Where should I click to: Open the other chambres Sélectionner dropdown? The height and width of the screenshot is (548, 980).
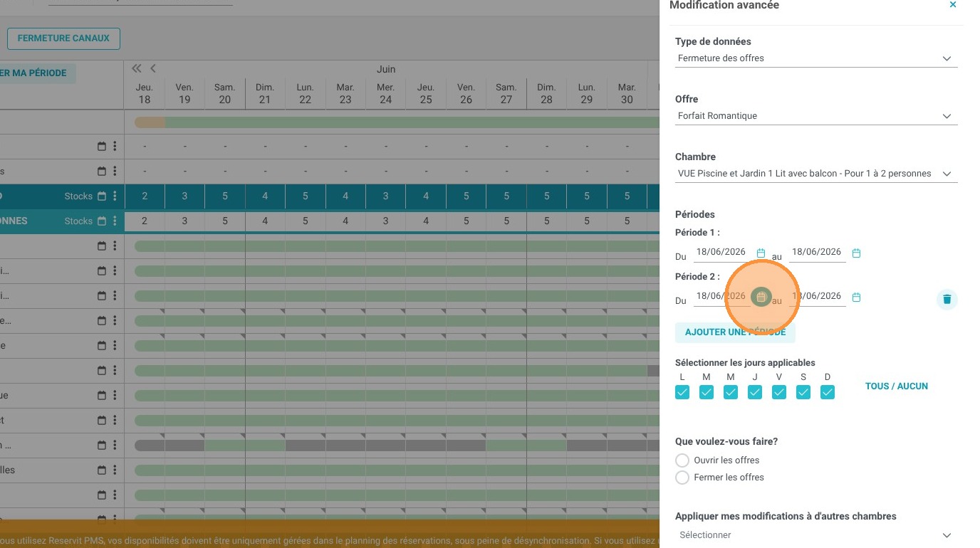(x=816, y=535)
